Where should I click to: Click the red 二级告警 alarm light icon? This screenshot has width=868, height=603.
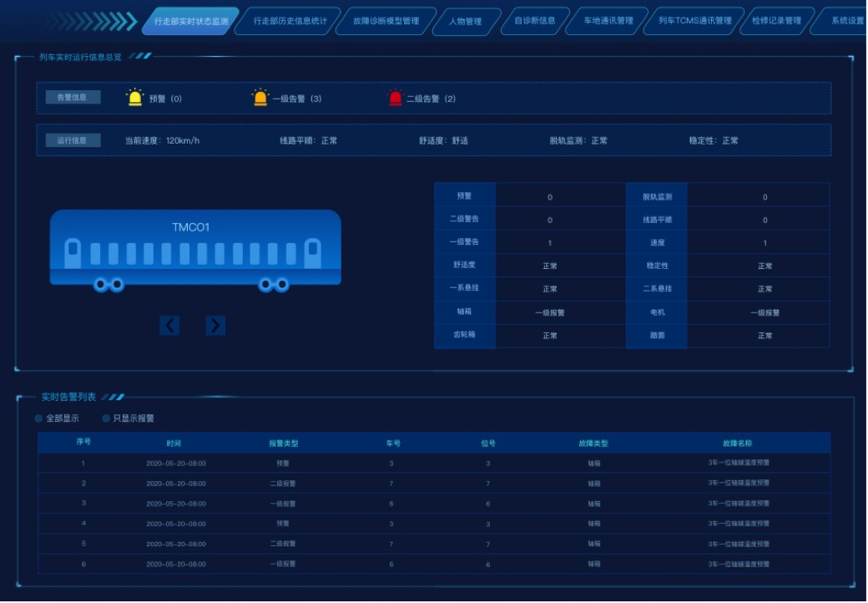point(395,98)
